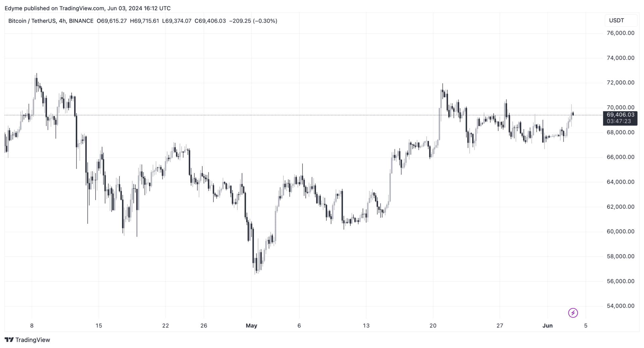Click the 54,000.00 price axis label
The width and height of the screenshot is (644, 348).
pos(621,306)
